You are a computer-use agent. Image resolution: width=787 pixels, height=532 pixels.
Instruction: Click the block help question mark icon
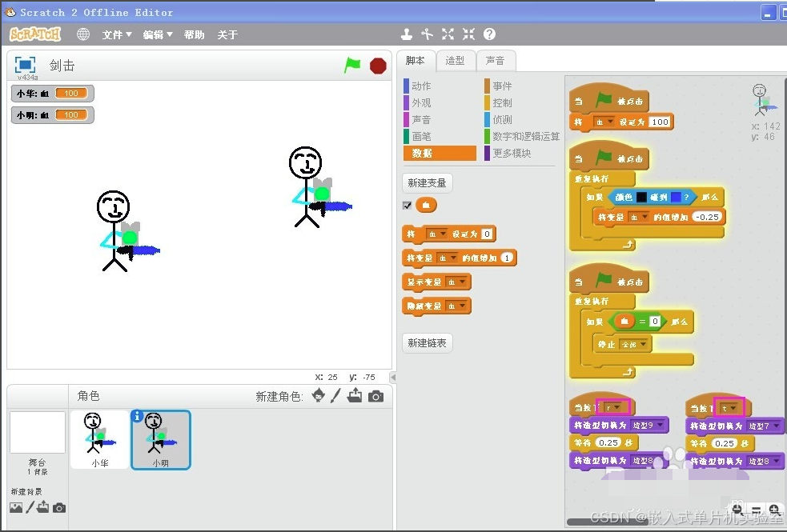(489, 34)
